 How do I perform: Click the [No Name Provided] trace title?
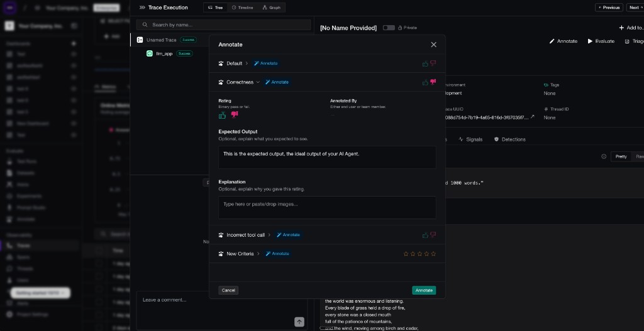click(x=348, y=28)
